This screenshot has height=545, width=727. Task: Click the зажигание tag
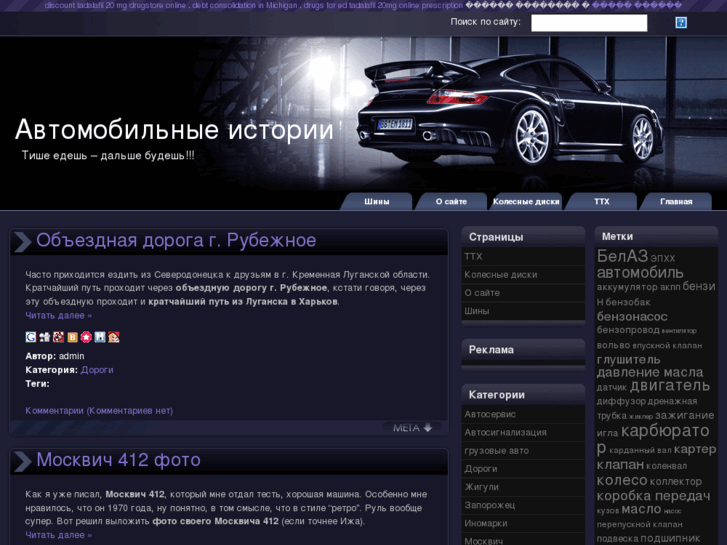click(684, 416)
